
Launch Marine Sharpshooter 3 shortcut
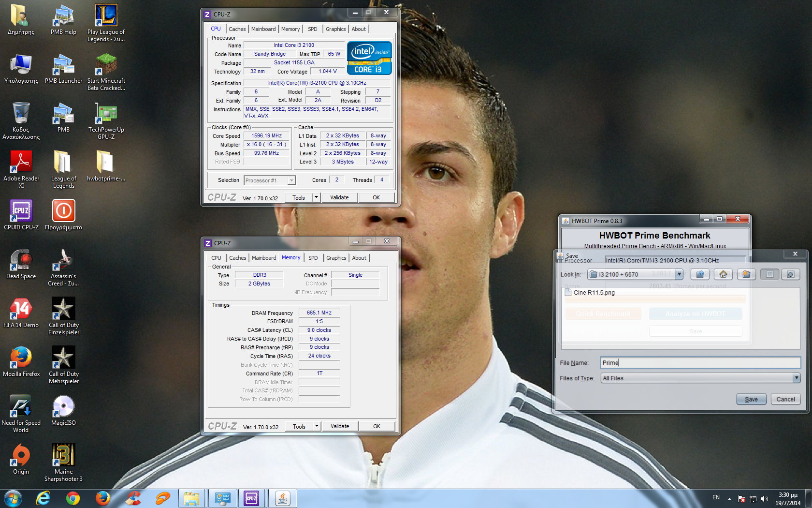pos(63,463)
